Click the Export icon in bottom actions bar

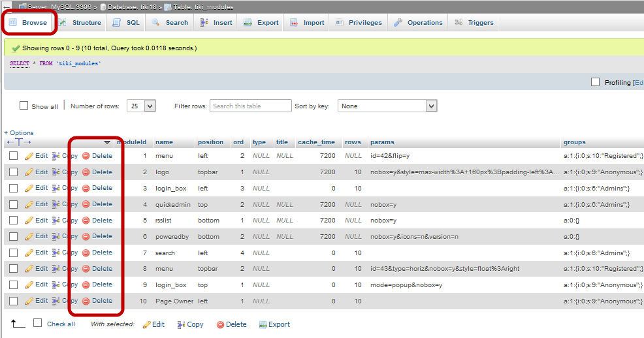(x=263, y=324)
